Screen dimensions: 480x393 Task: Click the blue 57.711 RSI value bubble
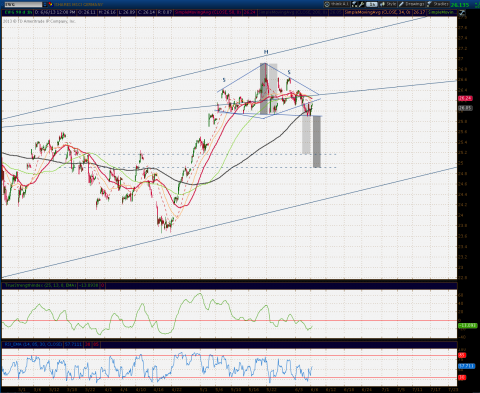(467, 366)
